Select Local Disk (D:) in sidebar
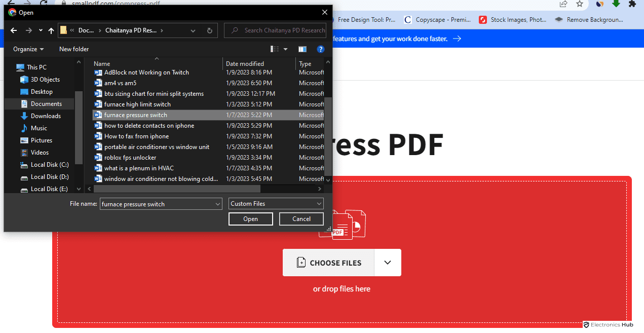Image resolution: width=644 pixels, height=333 pixels. (x=49, y=177)
